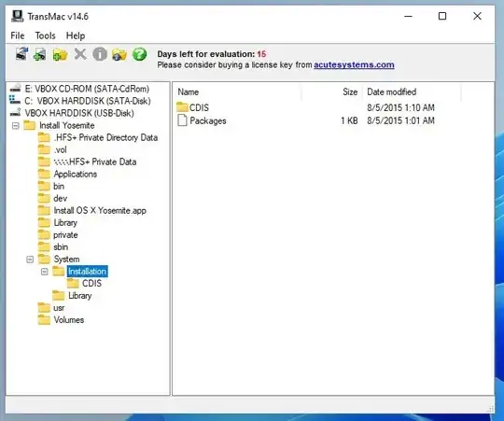Screen dimensions: 504x421
Task: Click the System folder icon in tree
Action: [x=44, y=259]
